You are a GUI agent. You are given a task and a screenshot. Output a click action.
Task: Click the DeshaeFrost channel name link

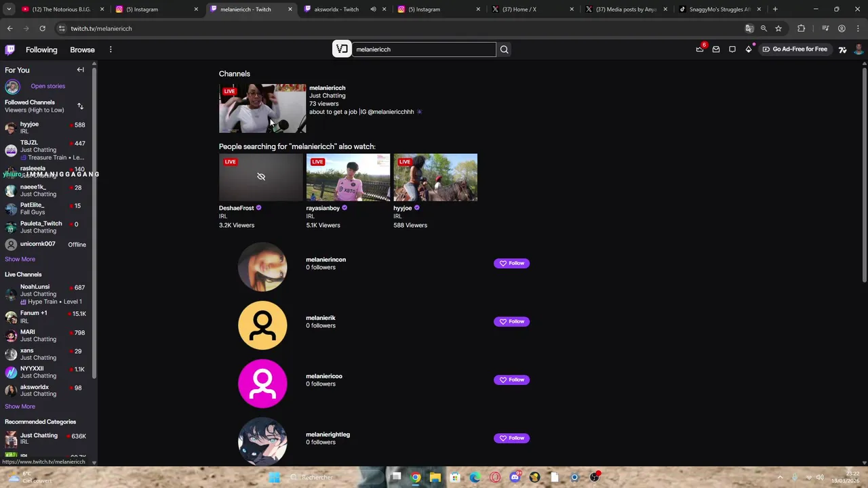pyautogui.click(x=236, y=208)
